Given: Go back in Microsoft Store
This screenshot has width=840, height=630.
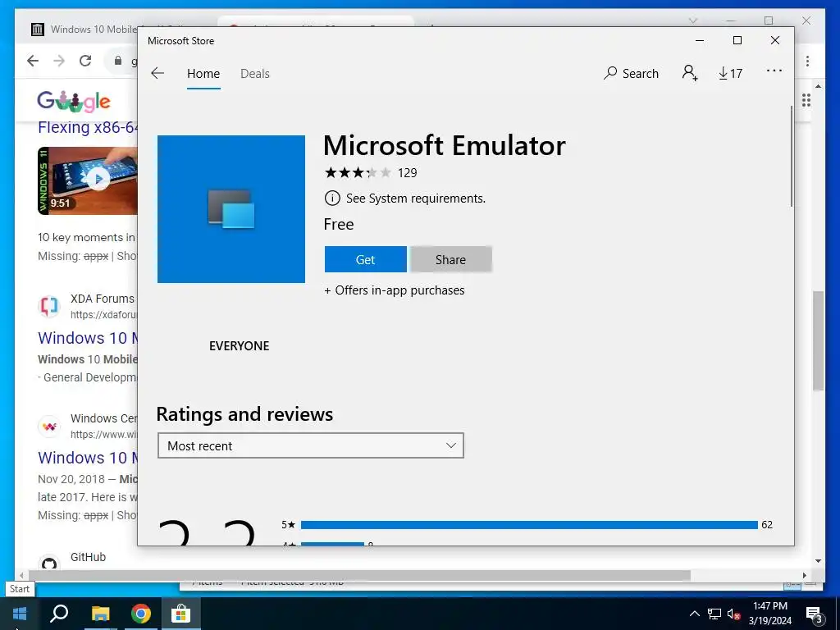Looking at the screenshot, I should [x=157, y=73].
